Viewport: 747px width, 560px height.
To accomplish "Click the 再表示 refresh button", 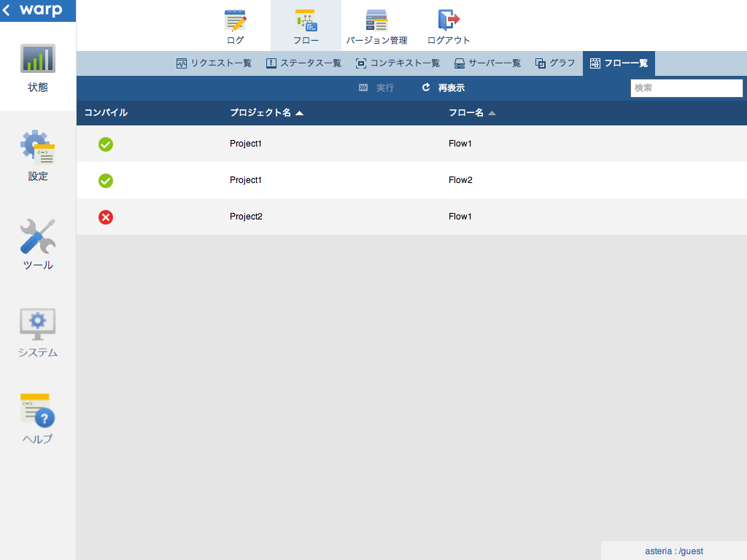I will point(443,87).
